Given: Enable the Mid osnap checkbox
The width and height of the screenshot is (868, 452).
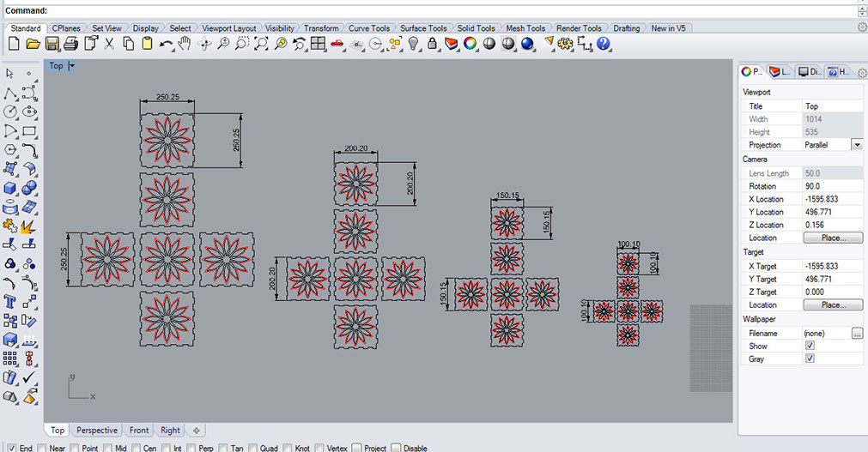Looking at the screenshot, I should (x=107, y=448).
